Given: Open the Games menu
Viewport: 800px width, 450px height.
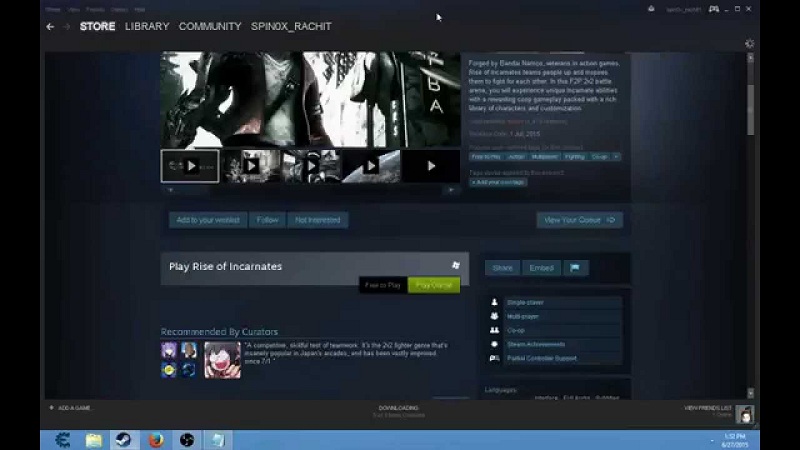Looking at the screenshot, I should coord(119,9).
